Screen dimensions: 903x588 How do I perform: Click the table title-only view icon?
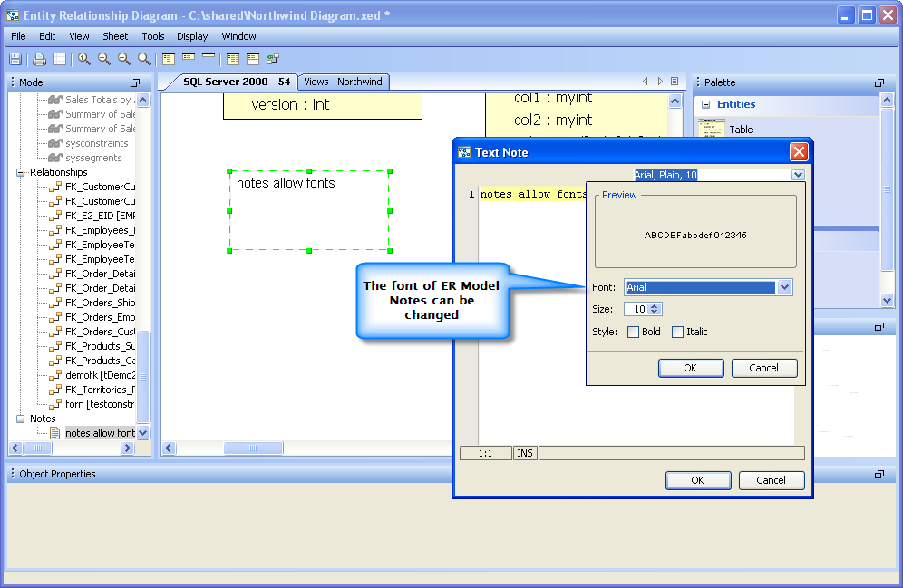(209, 56)
